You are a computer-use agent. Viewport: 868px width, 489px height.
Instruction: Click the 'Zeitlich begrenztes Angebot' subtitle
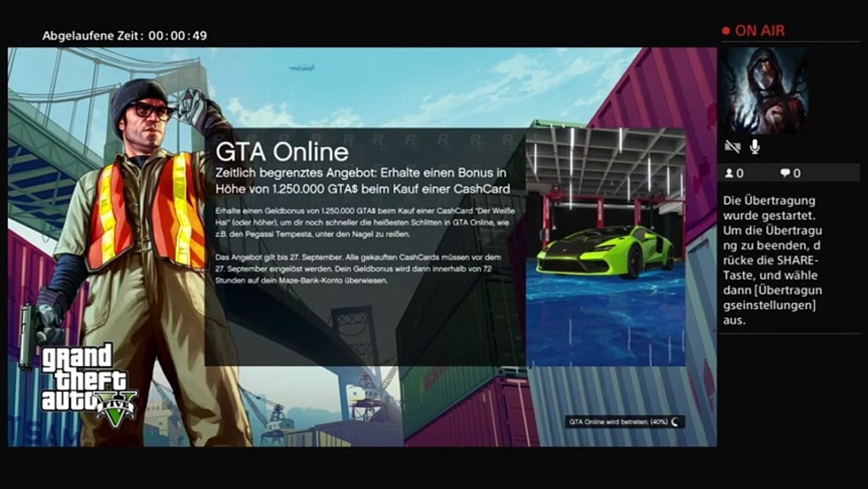[x=362, y=180]
